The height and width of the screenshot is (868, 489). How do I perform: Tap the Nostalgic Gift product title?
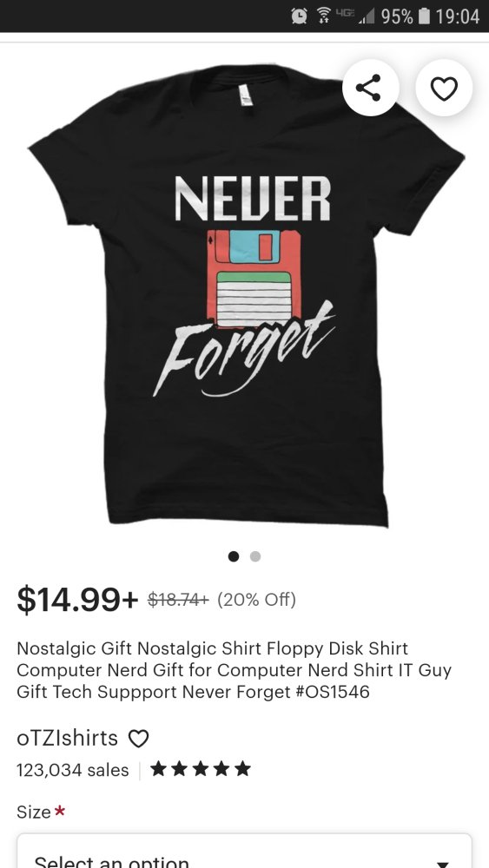click(x=235, y=670)
